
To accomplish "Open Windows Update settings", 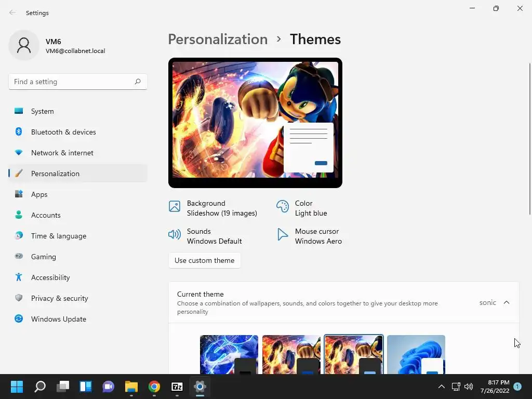I will pos(78,319).
